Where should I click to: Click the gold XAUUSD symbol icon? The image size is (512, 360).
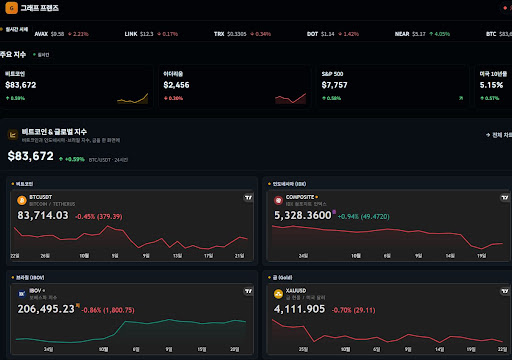click(x=278, y=294)
